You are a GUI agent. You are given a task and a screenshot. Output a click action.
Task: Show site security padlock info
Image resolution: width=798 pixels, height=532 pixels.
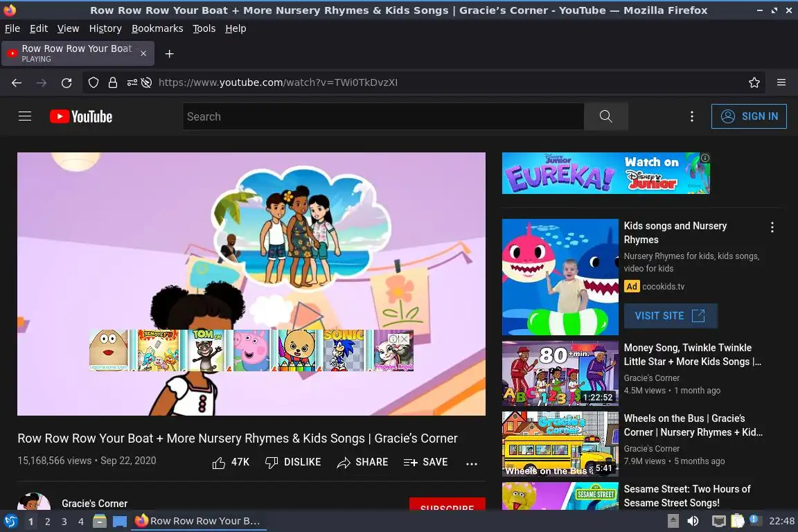pos(113,82)
